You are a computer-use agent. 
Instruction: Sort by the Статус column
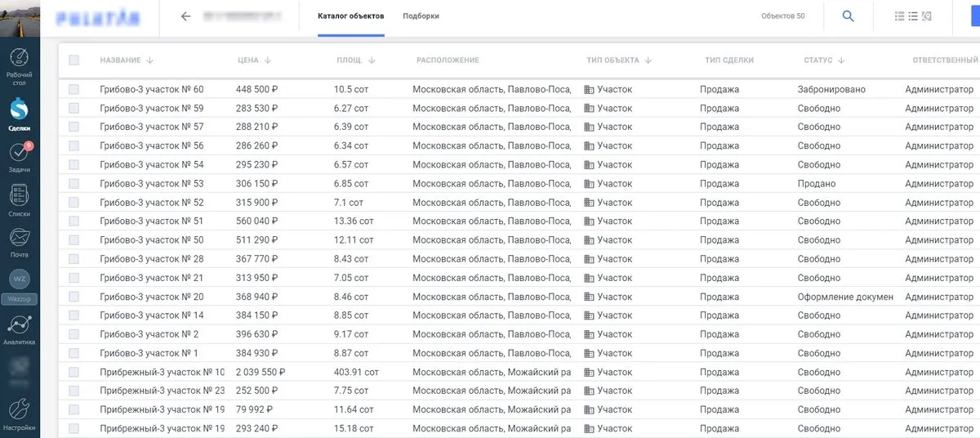(841, 60)
